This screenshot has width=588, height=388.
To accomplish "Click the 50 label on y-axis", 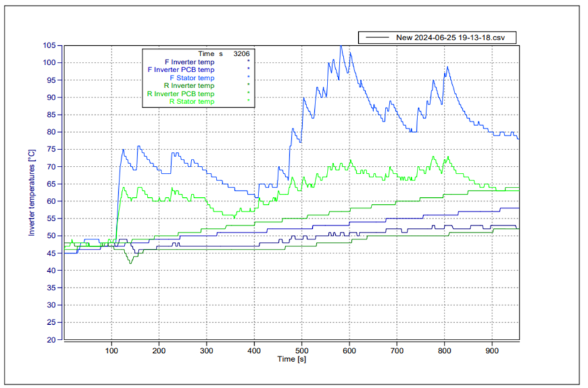I will [x=51, y=235].
